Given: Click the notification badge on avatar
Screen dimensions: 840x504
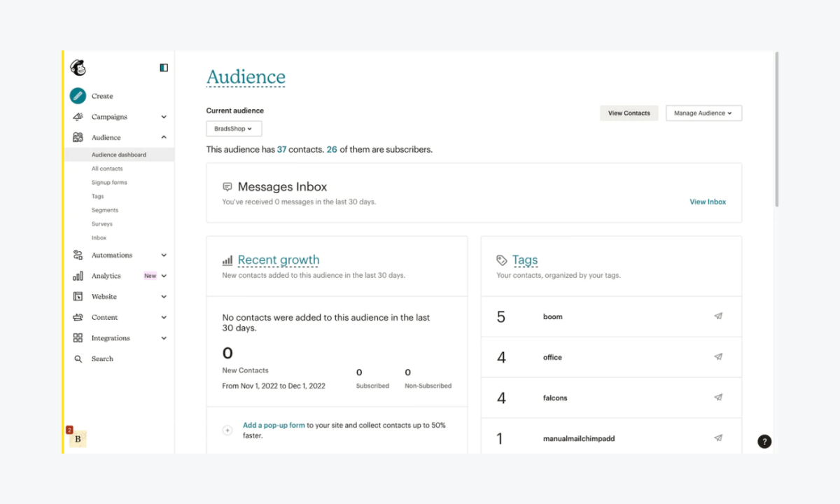Looking at the screenshot, I should coord(69,429).
